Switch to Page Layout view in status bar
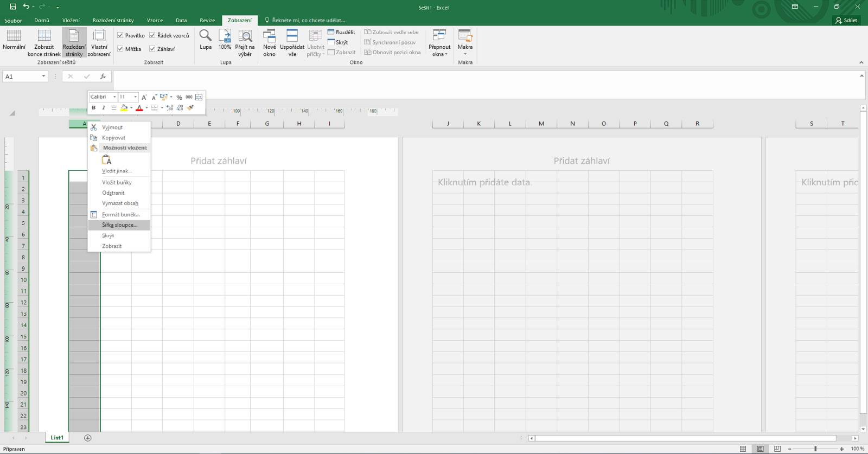 [761, 449]
